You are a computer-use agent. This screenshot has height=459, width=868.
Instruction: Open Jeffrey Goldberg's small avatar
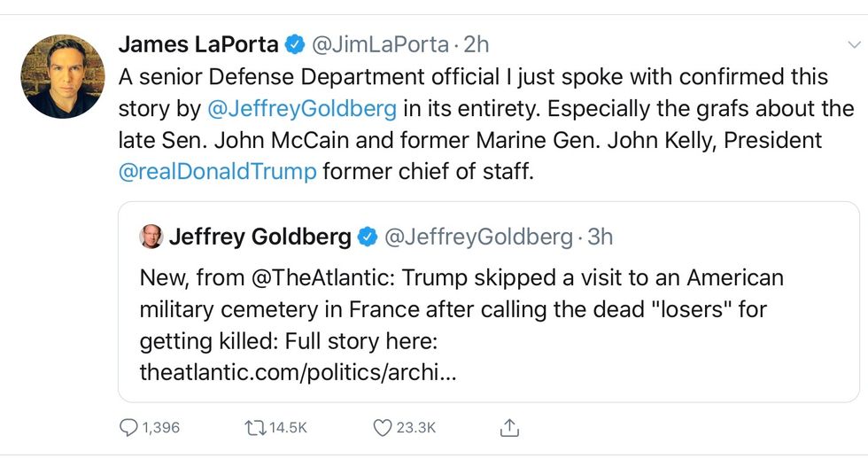[x=151, y=237]
